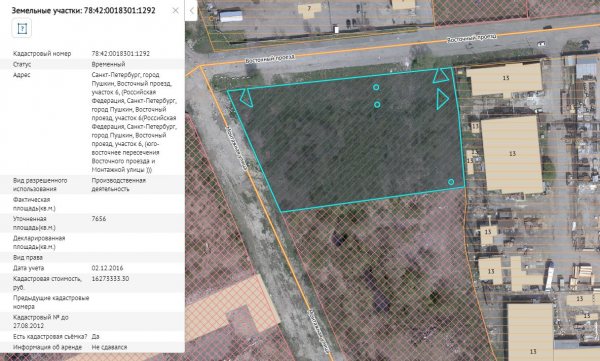Viewport: 600px width, 361px height.
Task: Collapse the side panel with the chevron arrow
Action: point(191,10)
